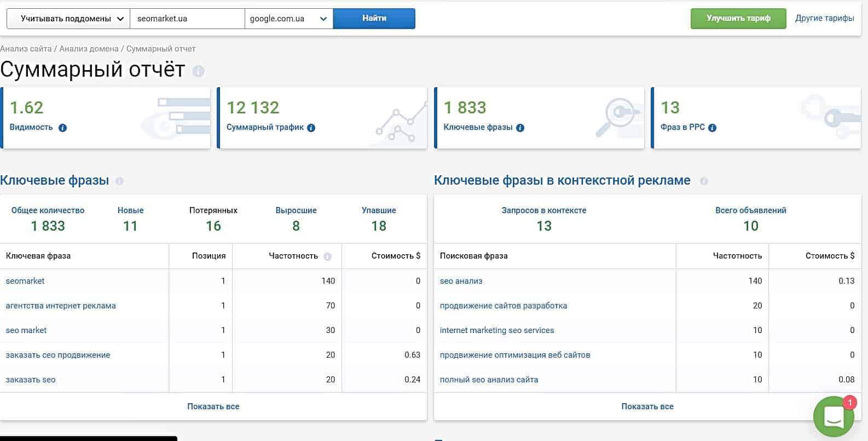Click Показать все under Ключевые фразы table
This screenshot has width=868, height=441.
[x=213, y=406]
